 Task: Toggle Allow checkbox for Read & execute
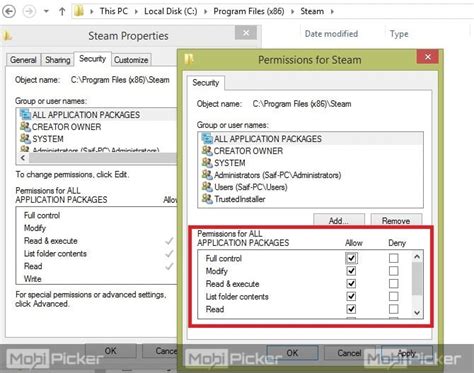[351, 284]
